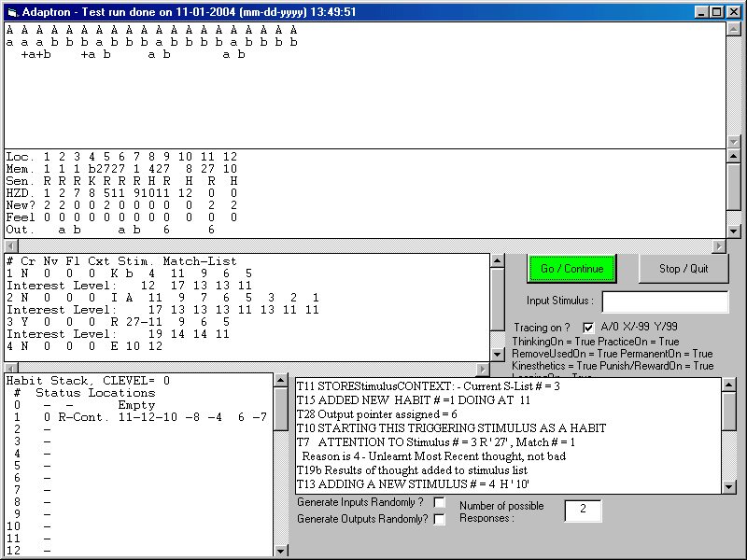
Task: Select the 'T28 Output pointer assigned = 6' line
Action: (x=377, y=414)
